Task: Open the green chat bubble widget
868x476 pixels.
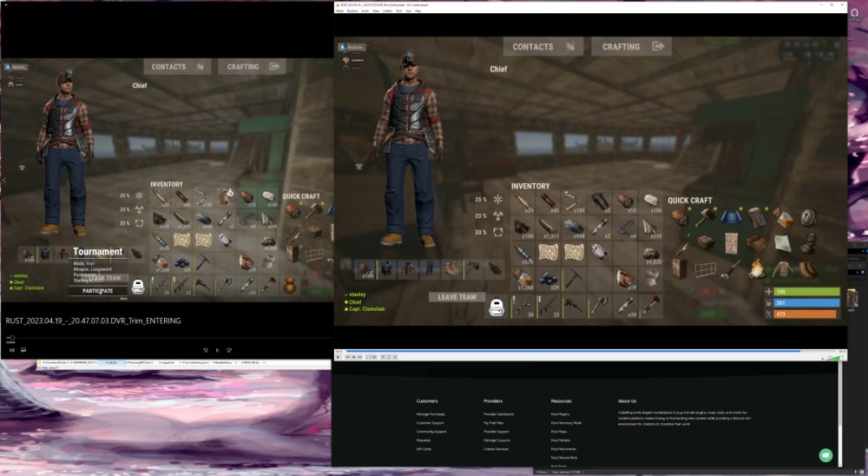Action: [825, 455]
